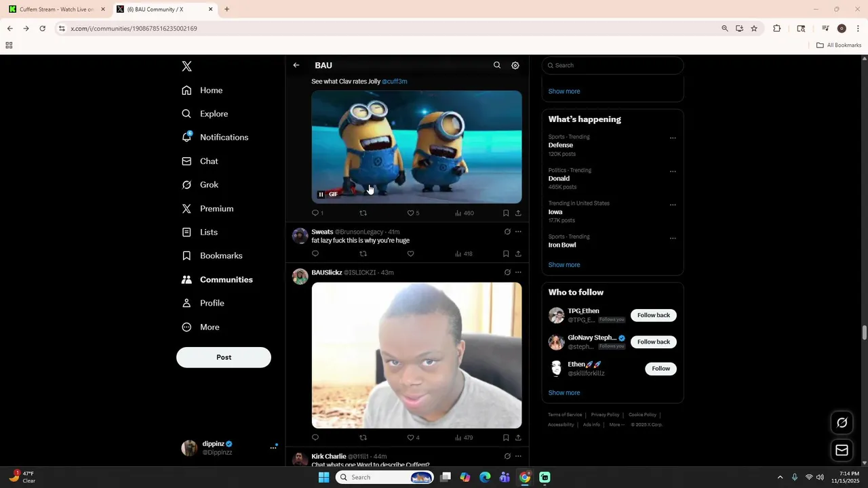Like Sweats' post
This screenshot has width=868, height=488.
coord(410,253)
